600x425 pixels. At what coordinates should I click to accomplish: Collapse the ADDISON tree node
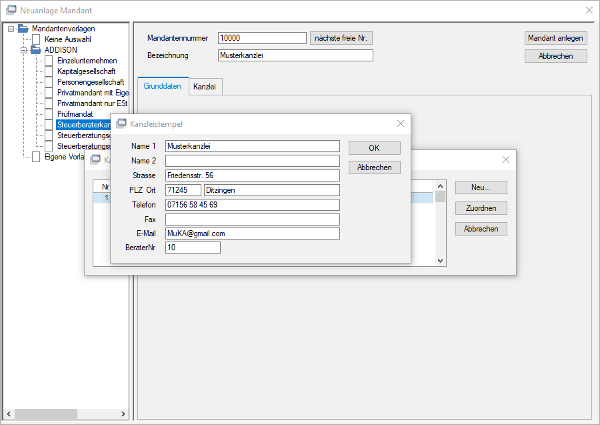[x=23, y=50]
